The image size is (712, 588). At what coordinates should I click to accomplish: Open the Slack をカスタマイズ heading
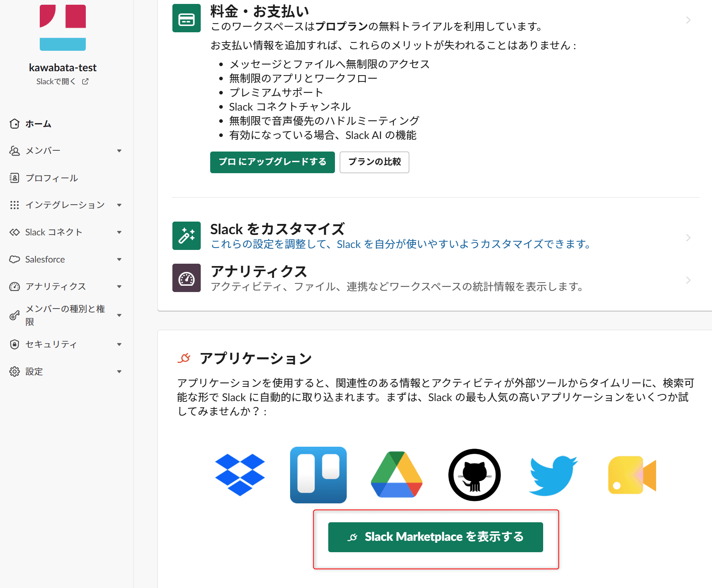[x=277, y=229]
